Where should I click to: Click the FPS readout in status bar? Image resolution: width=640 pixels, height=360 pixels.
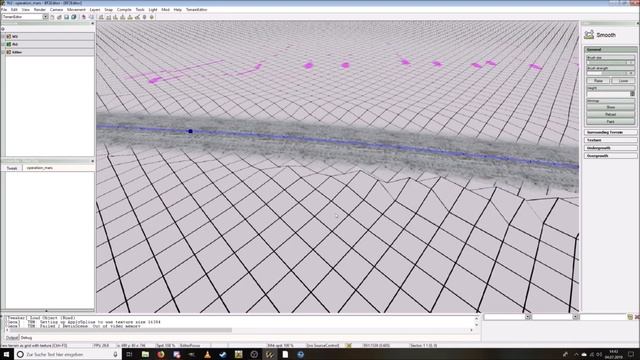pos(102,345)
